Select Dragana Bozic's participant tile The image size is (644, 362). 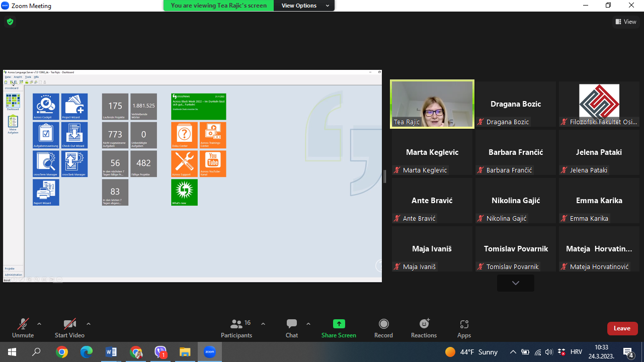pos(516,104)
